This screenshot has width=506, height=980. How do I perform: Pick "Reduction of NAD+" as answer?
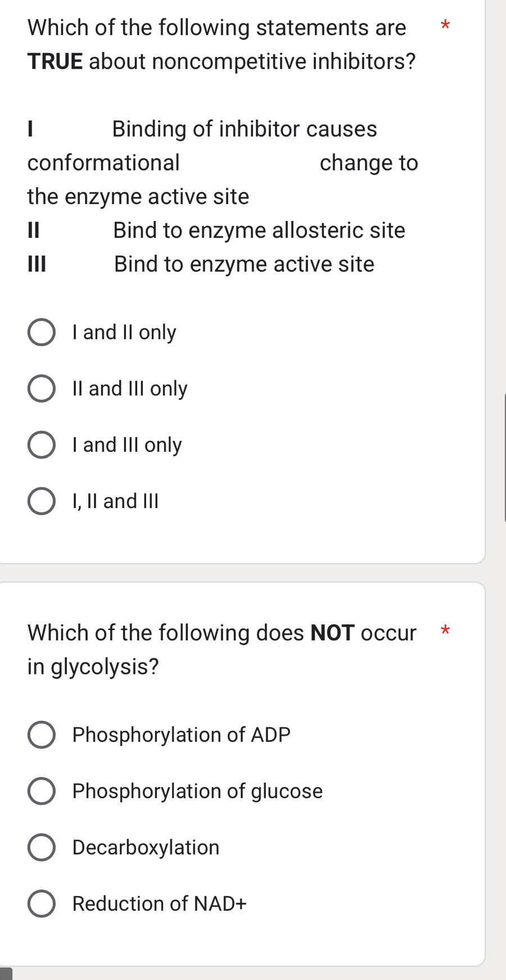41,904
